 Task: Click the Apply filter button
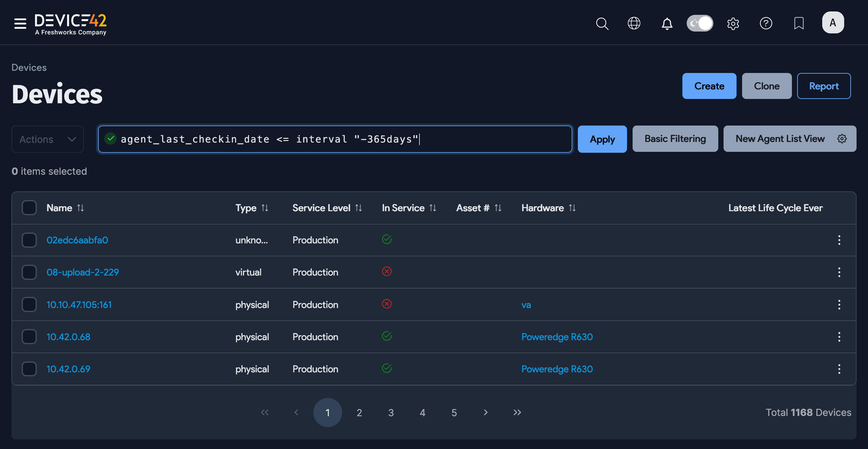click(602, 139)
